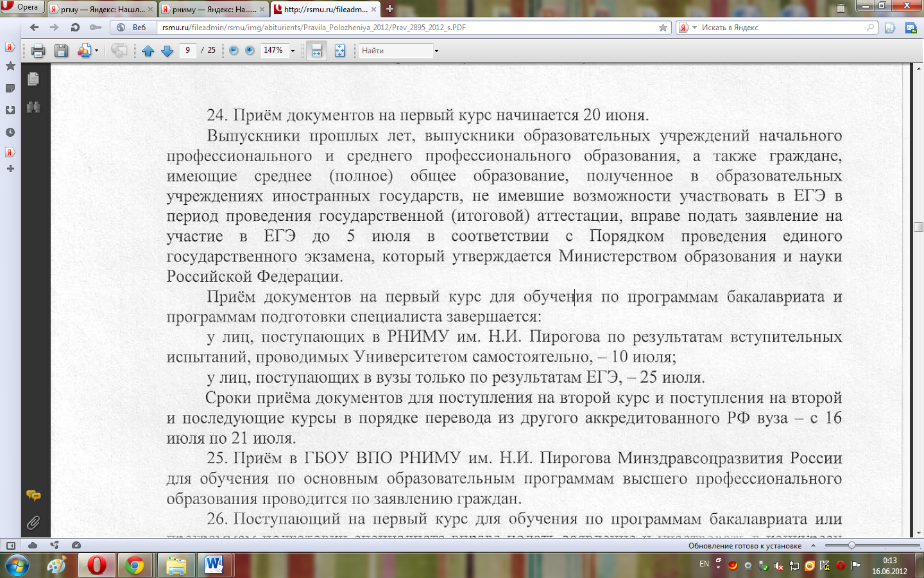Bookmark page with address bar star
Image resolution: width=924 pixels, height=578 pixels.
(663, 28)
